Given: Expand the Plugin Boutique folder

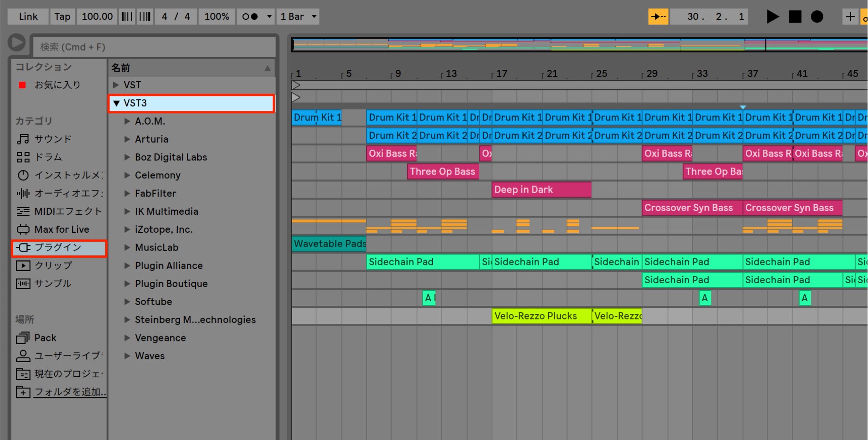Looking at the screenshot, I should 127,283.
